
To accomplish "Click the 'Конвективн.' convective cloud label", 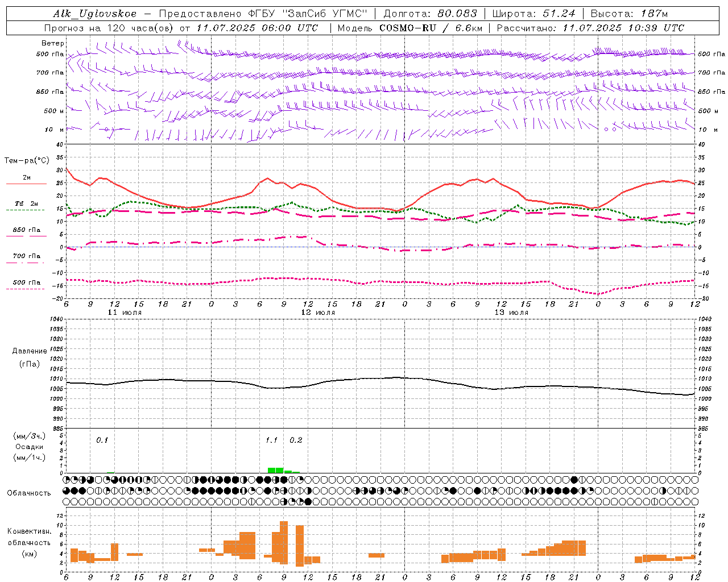I will click(30, 531).
